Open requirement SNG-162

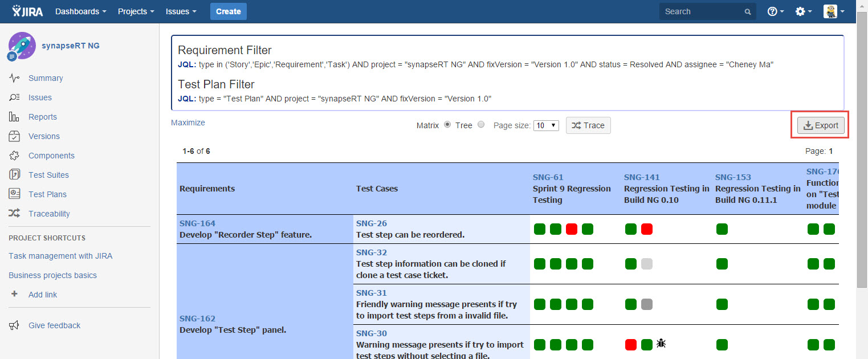(x=197, y=319)
